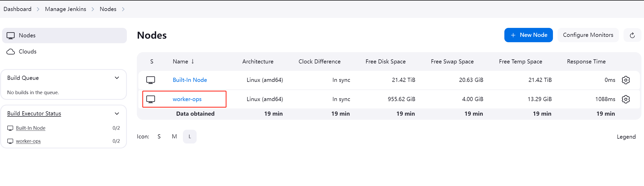Collapse the Build Queue panel
The width and height of the screenshot is (644, 186).
[x=117, y=78]
